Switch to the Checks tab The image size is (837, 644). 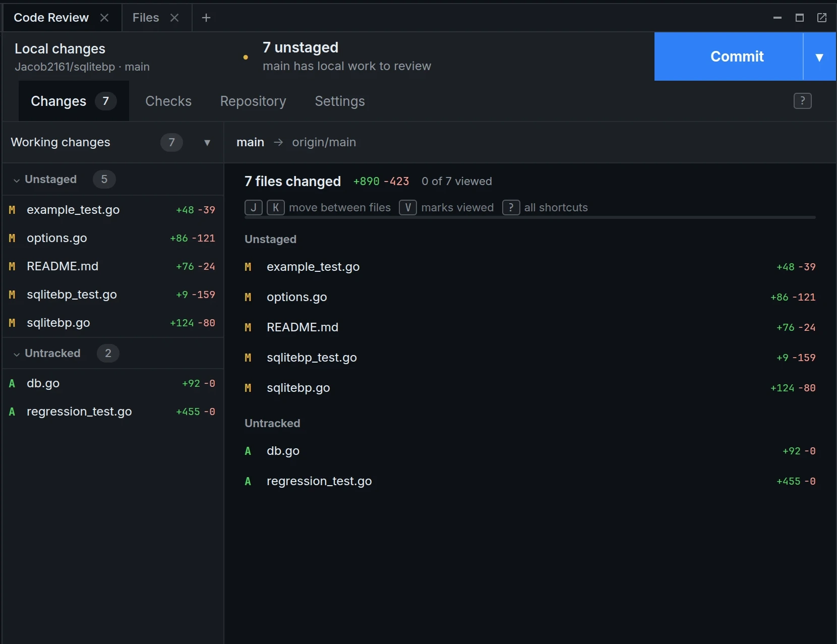point(168,101)
